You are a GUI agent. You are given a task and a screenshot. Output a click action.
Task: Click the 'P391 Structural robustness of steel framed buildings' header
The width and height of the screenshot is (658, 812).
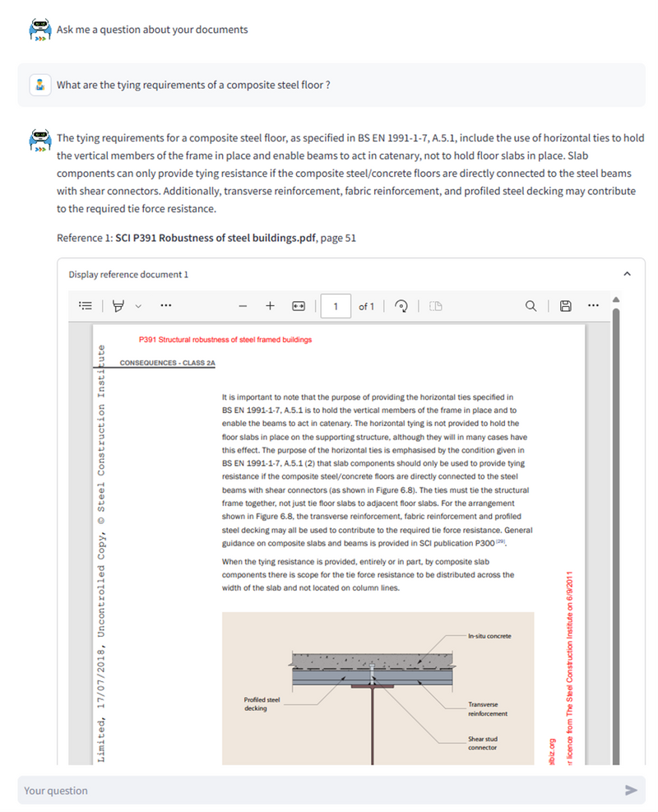(225, 340)
